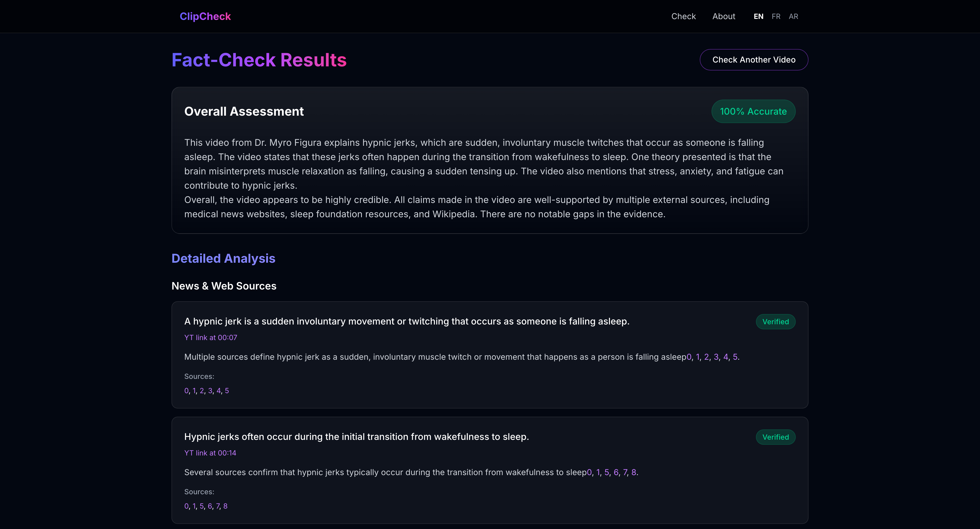Image resolution: width=980 pixels, height=529 pixels.
Task: Select the EN language option
Action: 758,16
